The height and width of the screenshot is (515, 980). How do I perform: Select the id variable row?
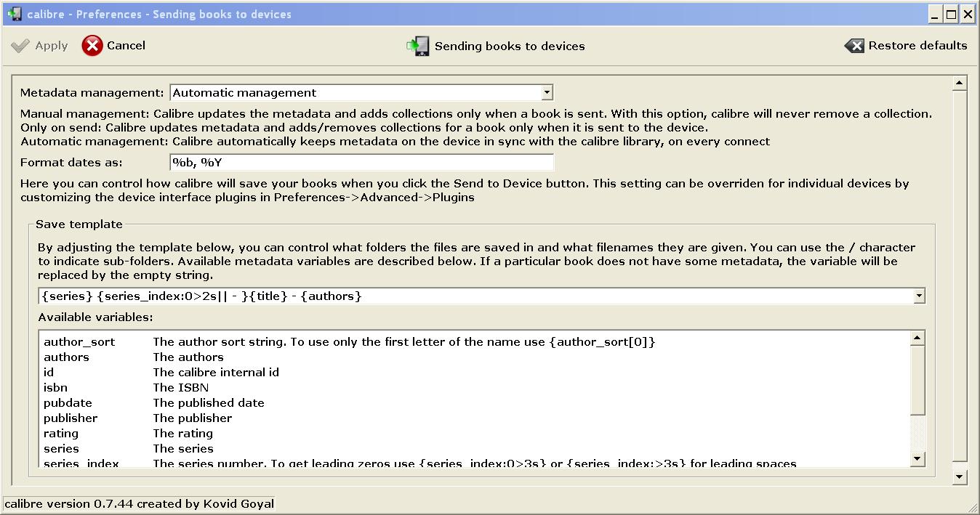(475, 372)
